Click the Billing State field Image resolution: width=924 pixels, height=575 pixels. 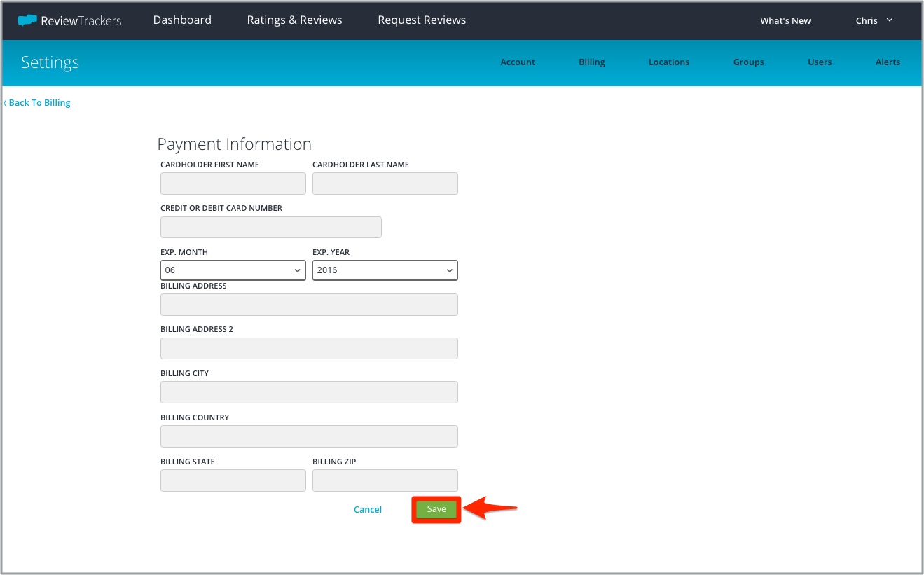click(x=233, y=480)
